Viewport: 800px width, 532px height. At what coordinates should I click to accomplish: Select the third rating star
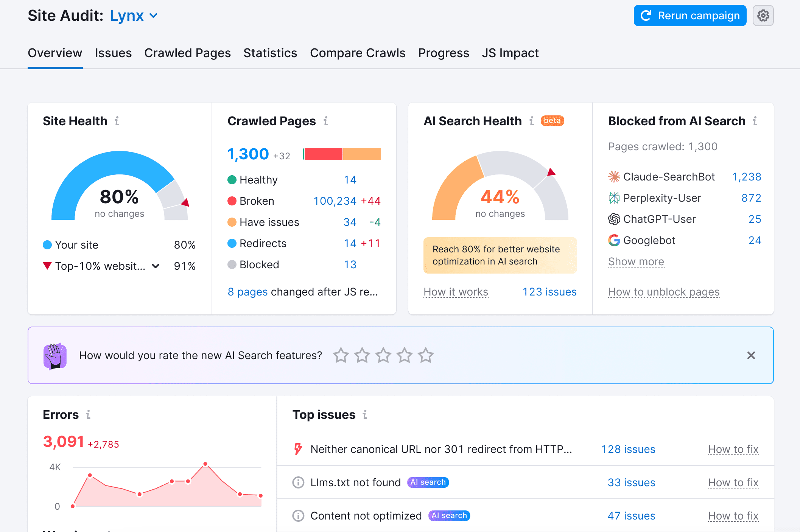point(383,355)
